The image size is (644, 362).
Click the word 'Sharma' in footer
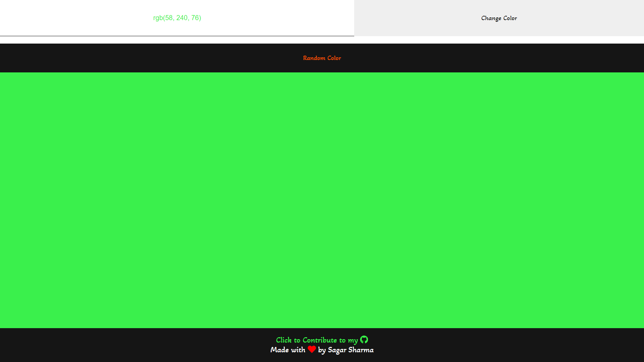click(x=361, y=350)
